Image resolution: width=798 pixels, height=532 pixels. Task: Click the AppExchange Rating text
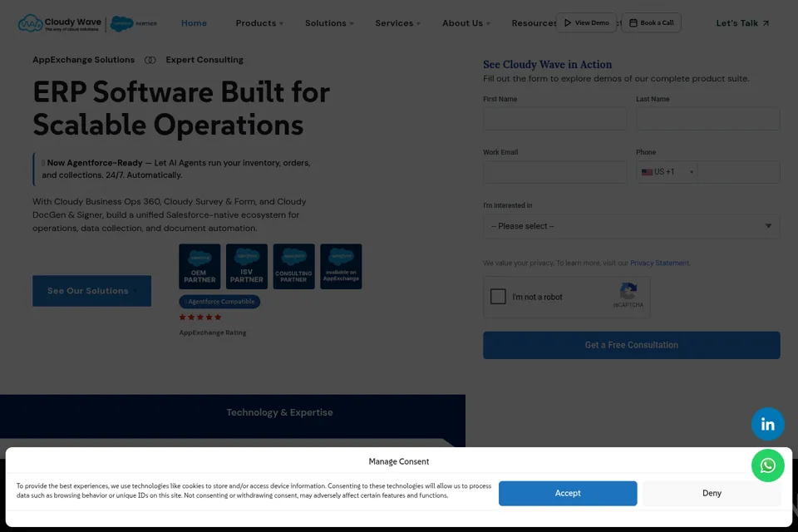pyautogui.click(x=213, y=332)
